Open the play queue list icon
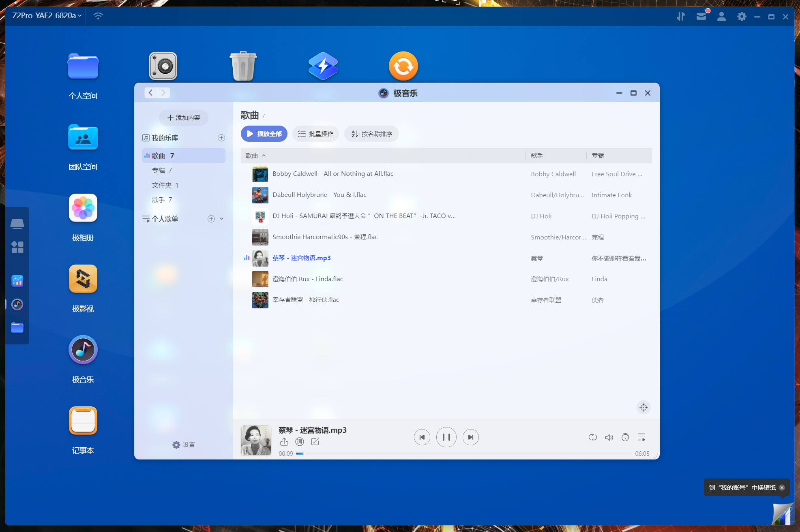The image size is (800, 532). click(x=641, y=437)
